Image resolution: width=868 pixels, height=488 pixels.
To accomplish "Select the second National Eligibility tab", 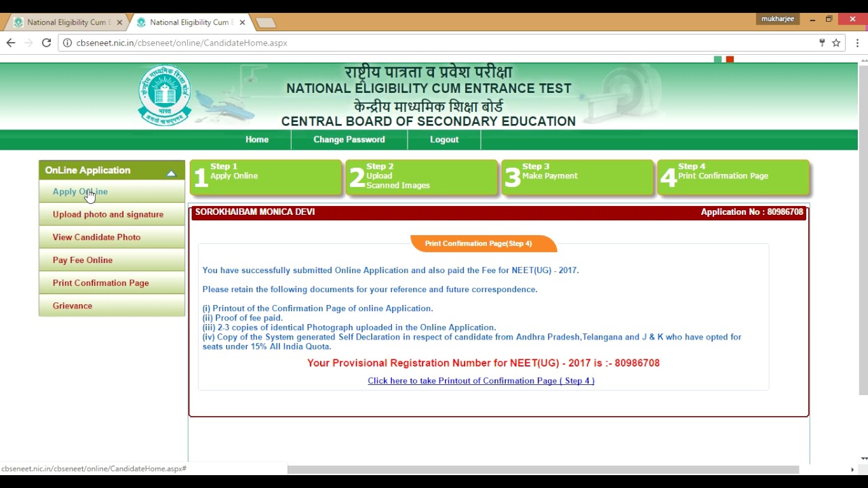I will 190,22.
